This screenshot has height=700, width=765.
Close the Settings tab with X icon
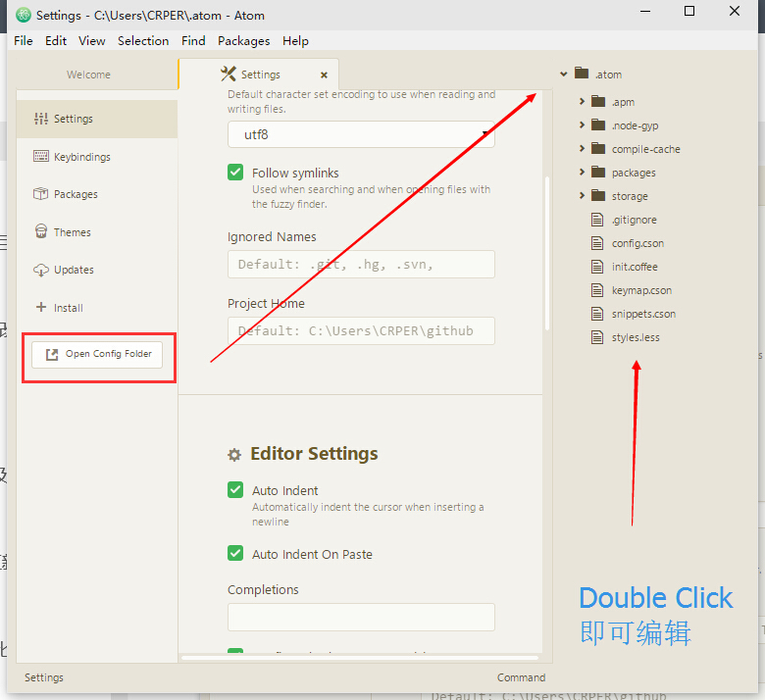[x=325, y=75]
